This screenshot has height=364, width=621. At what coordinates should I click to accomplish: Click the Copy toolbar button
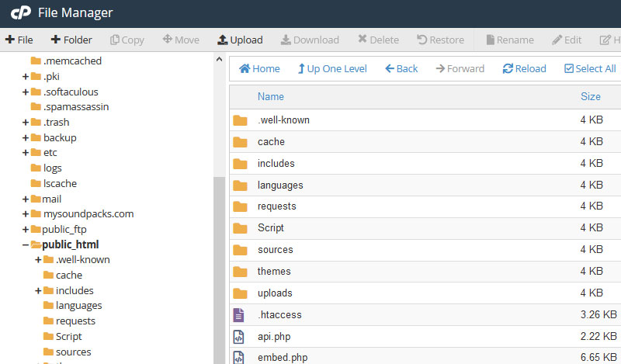(x=127, y=40)
